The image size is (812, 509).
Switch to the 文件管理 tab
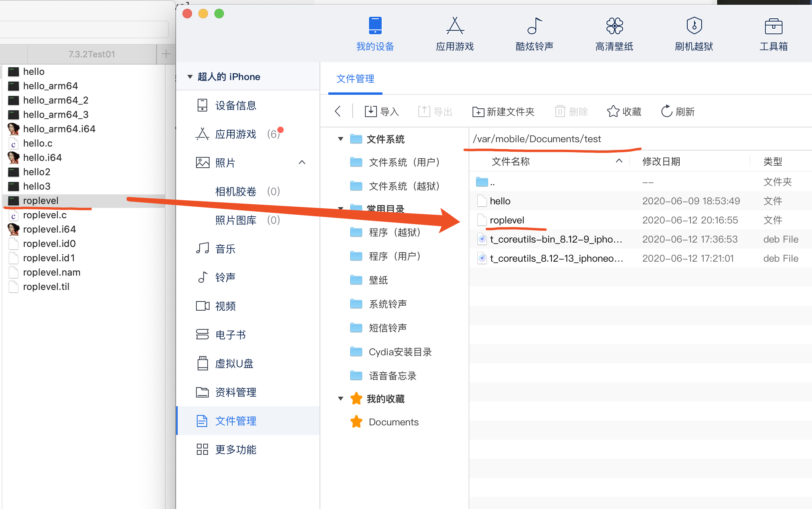[x=355, y=78]
